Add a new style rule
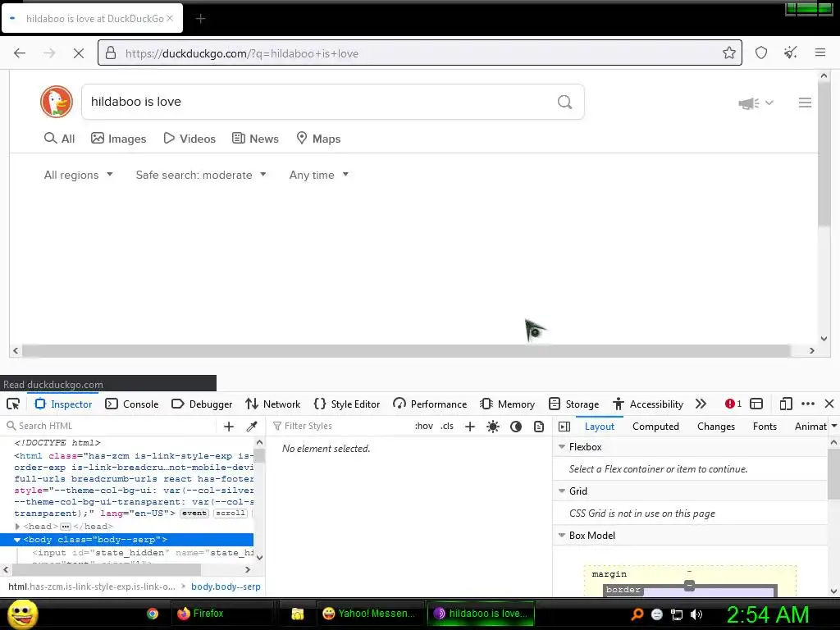The width and height of the screenshot is (840, 630). 470,427
